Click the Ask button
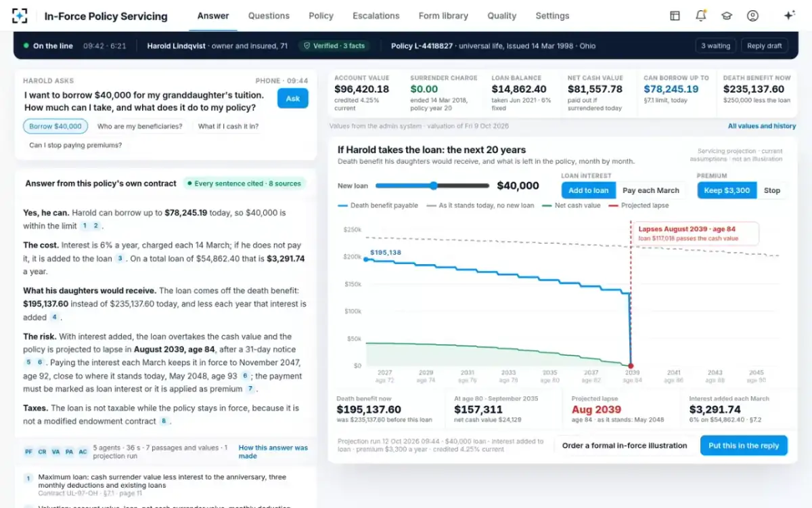The width and height of the screenshot is (812, 508). [293, 98]
